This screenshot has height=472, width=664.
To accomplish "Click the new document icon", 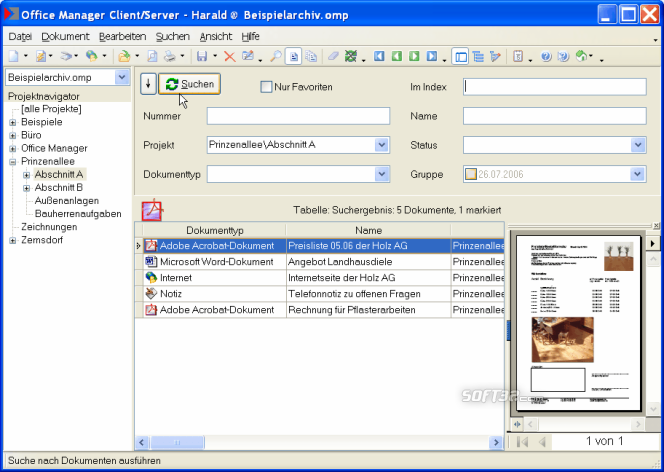I will [x=14, y=56].
